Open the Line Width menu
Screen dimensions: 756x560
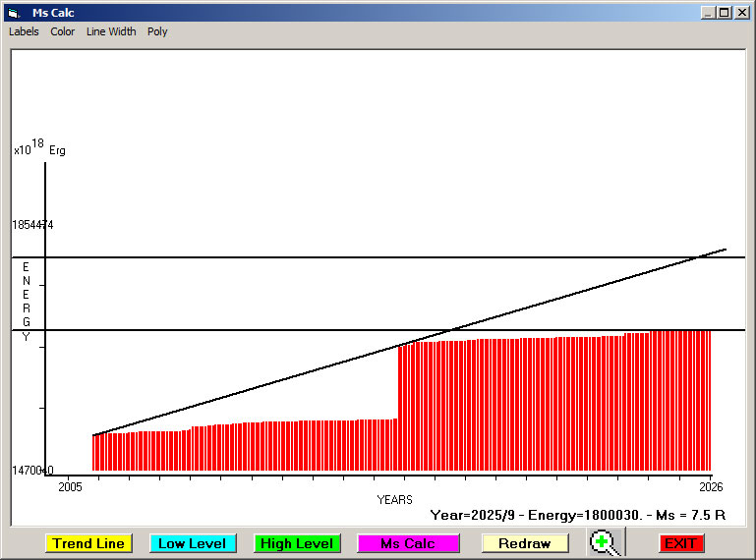pos(111,31)
